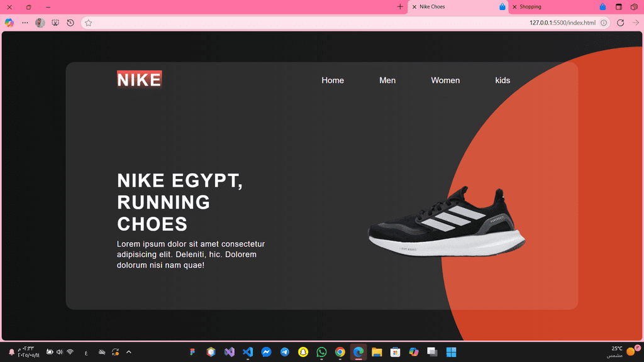This screenshot has width=644, height=362.
Task: Click the NIKE logo
Action: (139, 80)
